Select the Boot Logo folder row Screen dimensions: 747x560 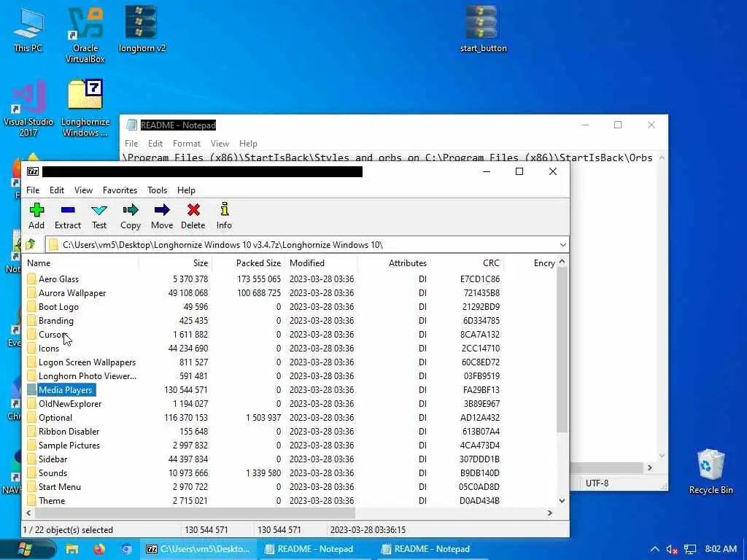[x=58, y=307]
